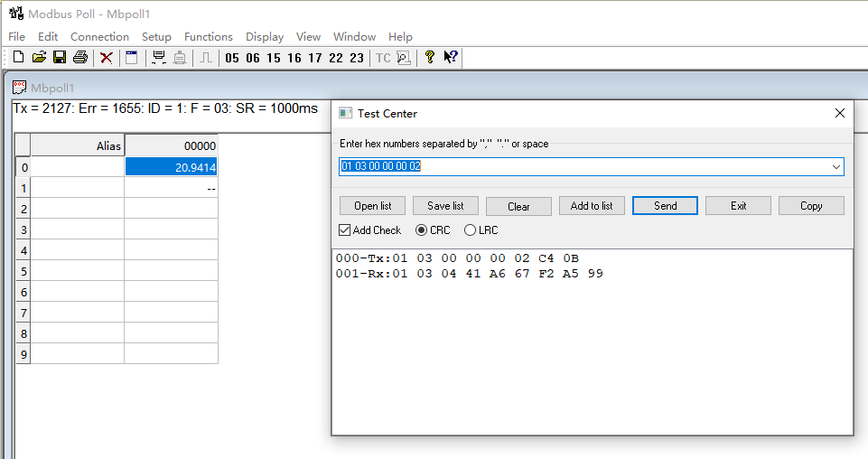Click the Add to list button
Screen dimensions: 868x459
click(x=592, y=206)
